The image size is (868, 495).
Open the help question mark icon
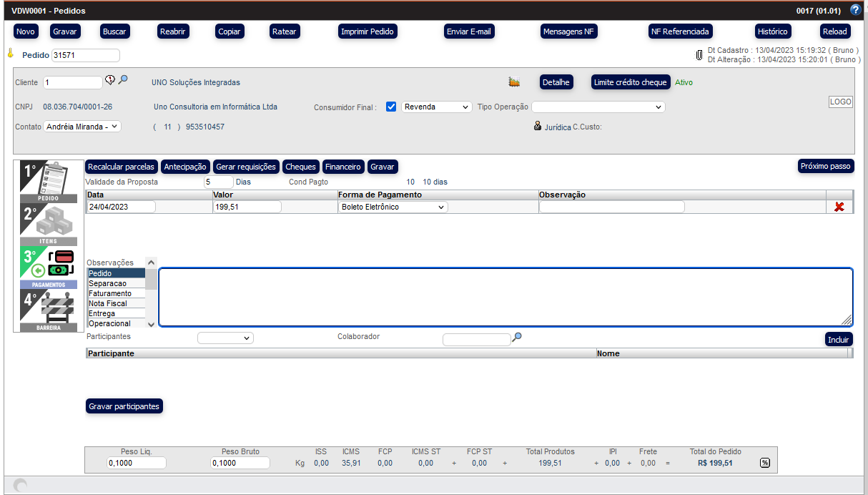[855, 10]
